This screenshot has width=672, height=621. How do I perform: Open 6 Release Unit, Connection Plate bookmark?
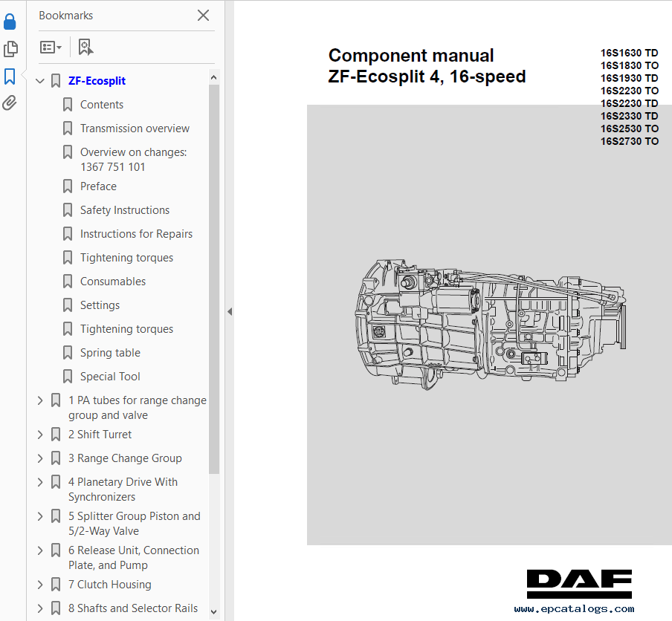click(133, 558)
